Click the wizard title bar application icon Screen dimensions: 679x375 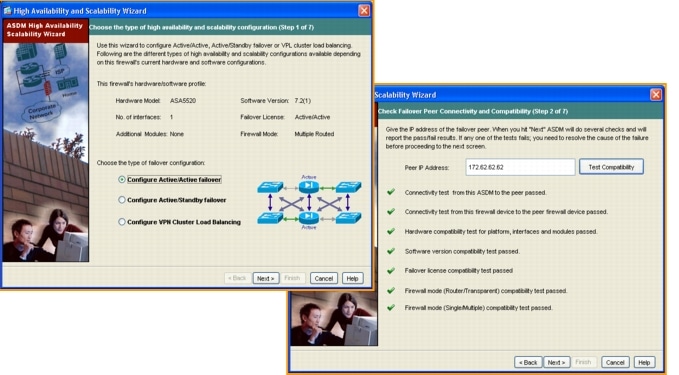point(7,10)
